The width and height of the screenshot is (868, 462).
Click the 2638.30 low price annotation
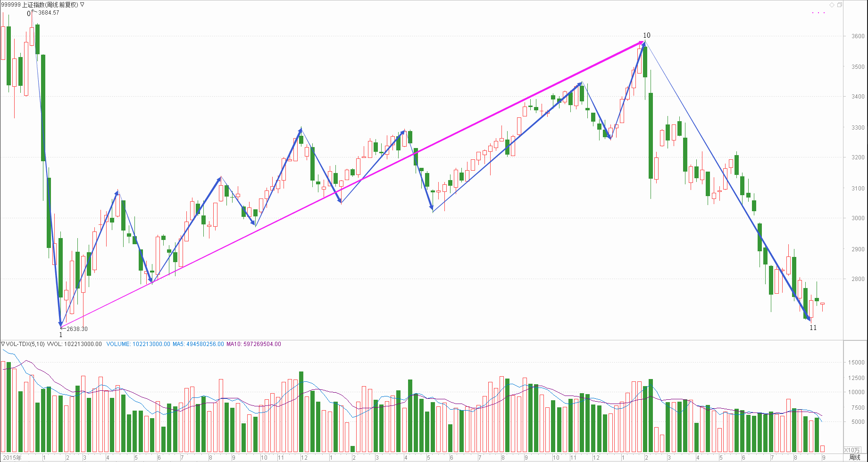(x=77, y=329)
